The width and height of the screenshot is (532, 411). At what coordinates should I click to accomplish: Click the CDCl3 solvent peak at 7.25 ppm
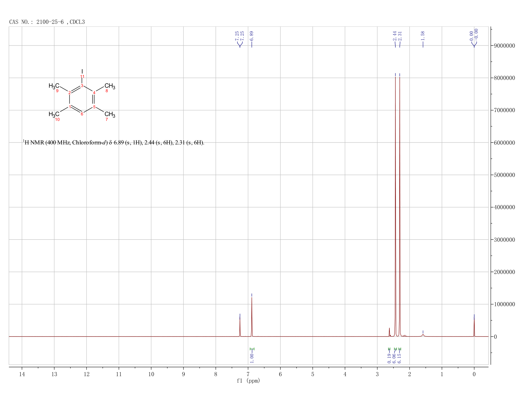[x=240, y=327]
